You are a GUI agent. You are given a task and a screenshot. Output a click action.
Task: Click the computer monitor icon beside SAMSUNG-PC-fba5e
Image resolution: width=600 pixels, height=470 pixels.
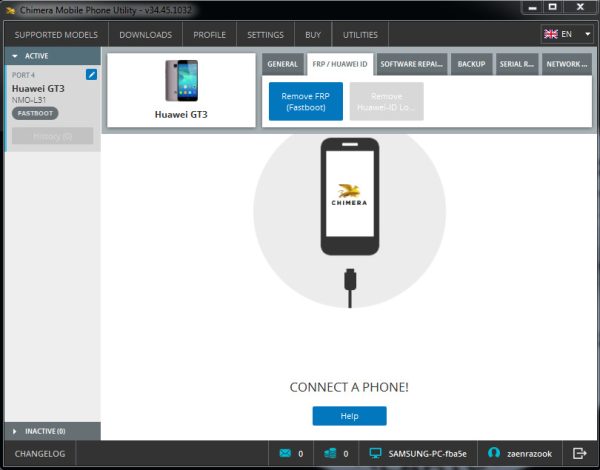pyautogui.click(x=375, y=454)
